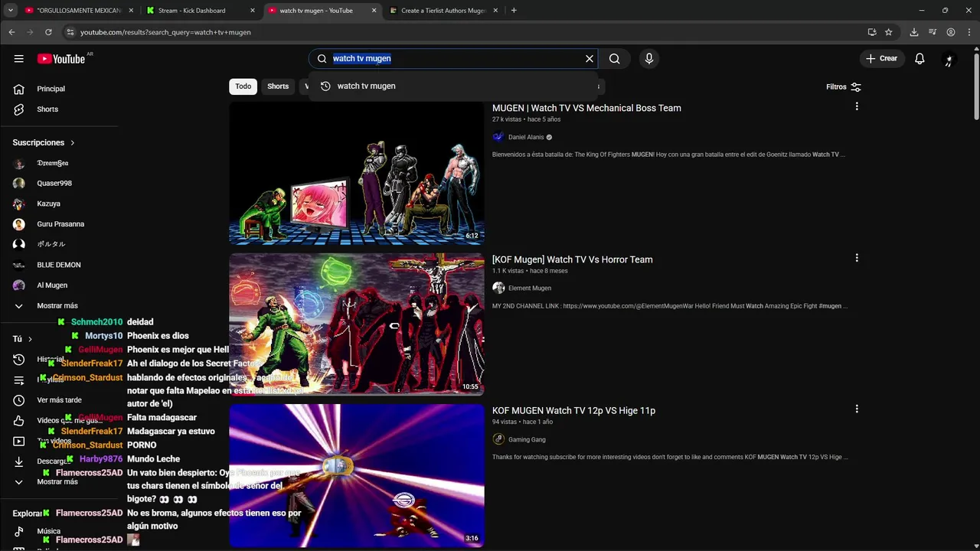980x551 pixels.
Task: Open options menu for Hige 11p video
Action: [x=857, y=409]
